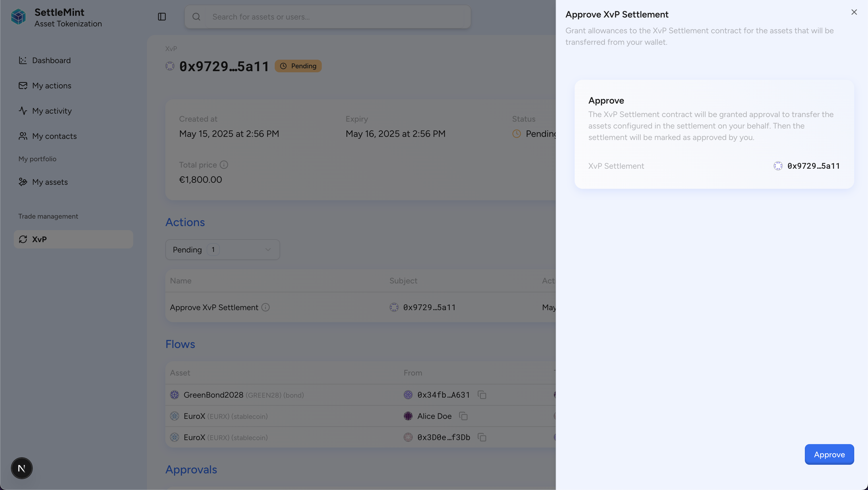Click the SettleMint cube logo
868x490 pixels.
(x=18, y=17)
